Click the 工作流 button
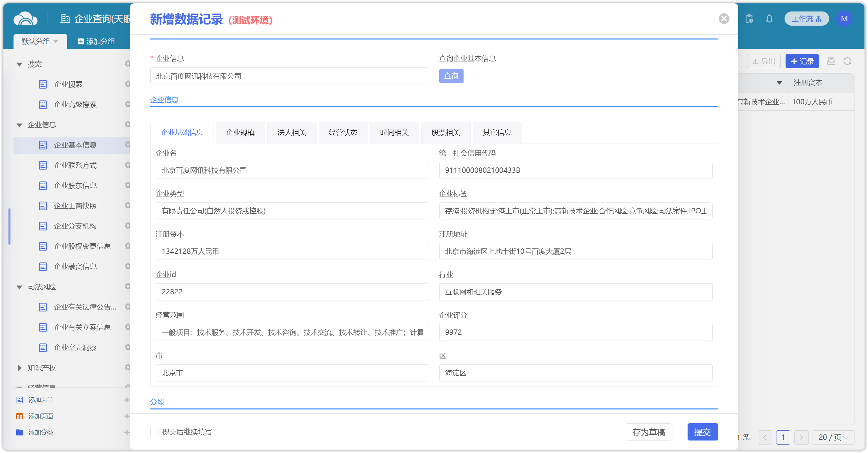The image size is (868, 453). 807,19
